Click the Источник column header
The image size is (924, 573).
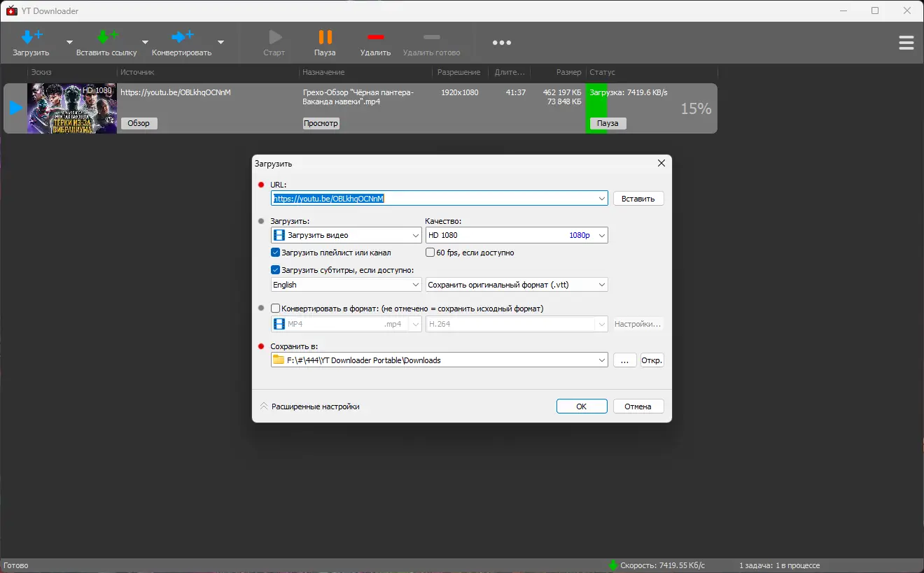(137, 72)
